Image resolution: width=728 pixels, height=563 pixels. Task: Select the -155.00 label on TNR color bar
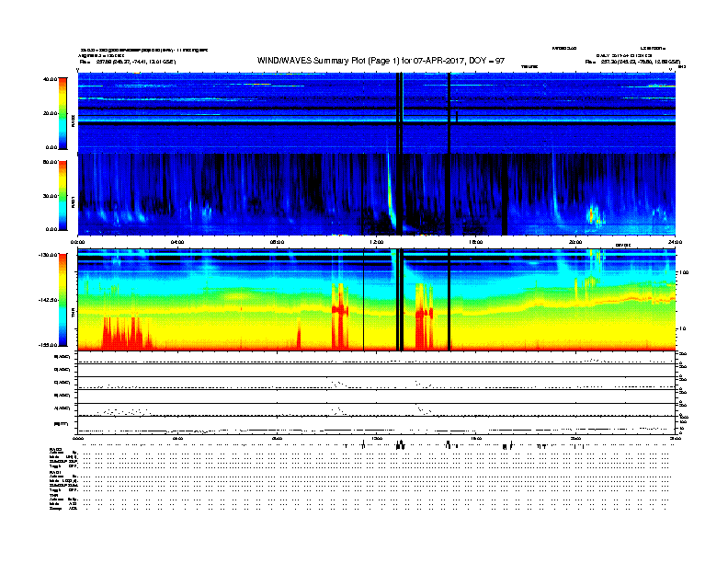(x=48, y=345)
